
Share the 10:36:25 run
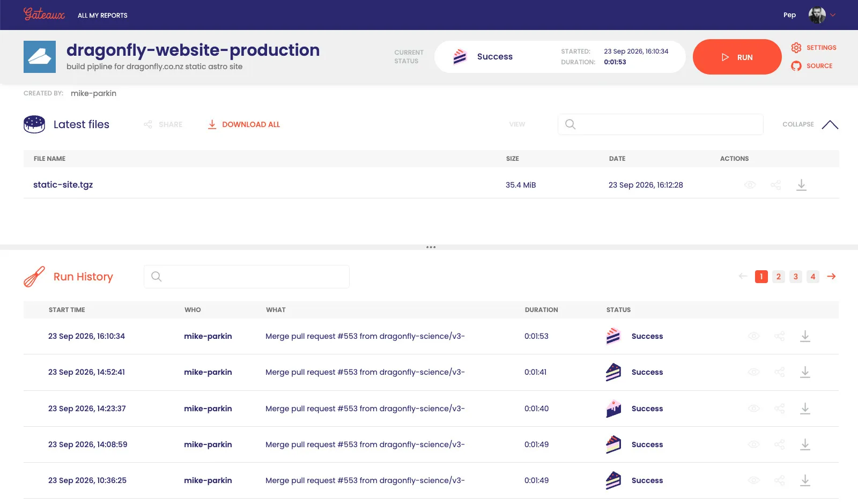point(780,480)
